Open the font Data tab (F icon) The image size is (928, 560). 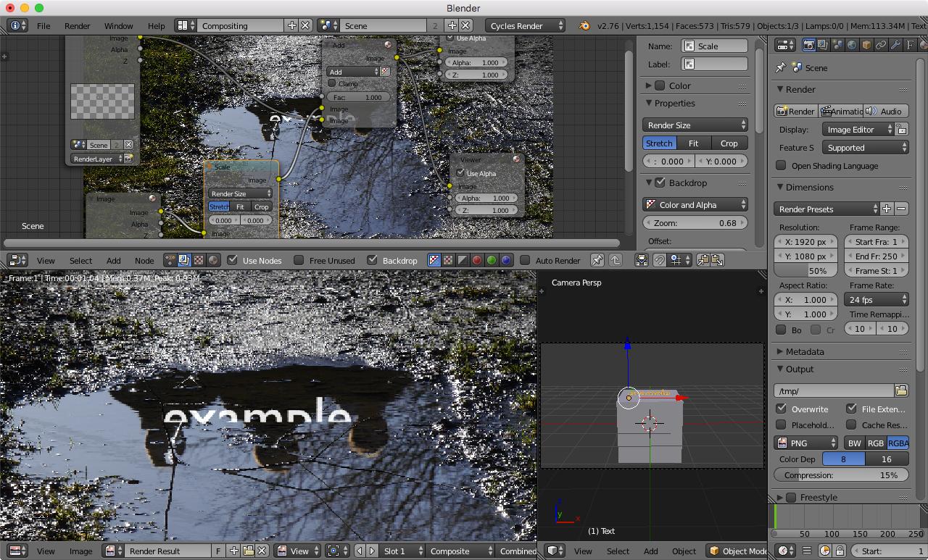910,45
